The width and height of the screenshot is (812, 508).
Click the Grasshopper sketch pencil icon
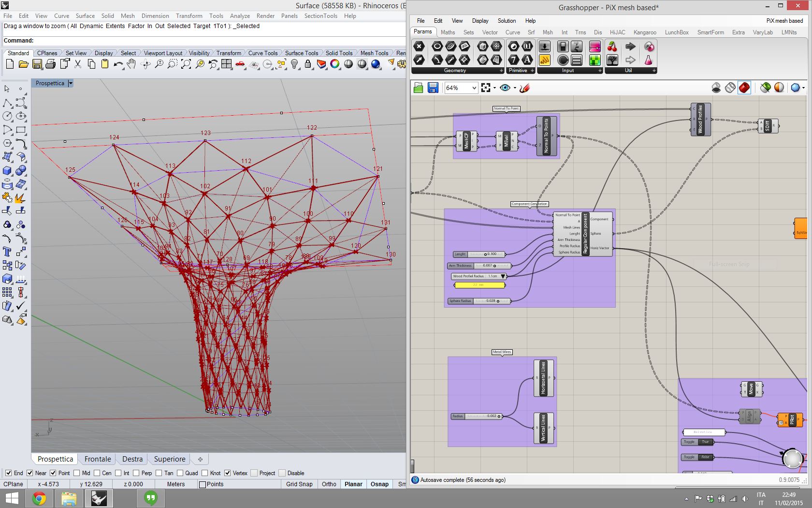pos(525,88)
